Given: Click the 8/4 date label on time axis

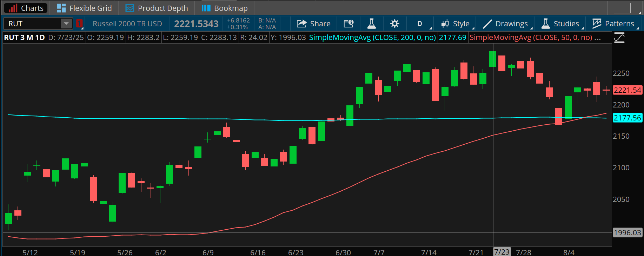Looking at the screenshot, I should click(569, 252).
